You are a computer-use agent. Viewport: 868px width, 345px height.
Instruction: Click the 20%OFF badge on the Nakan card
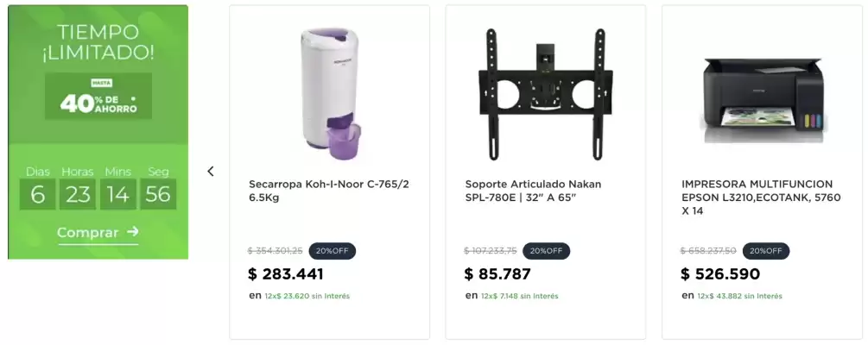tap(546, 251)
